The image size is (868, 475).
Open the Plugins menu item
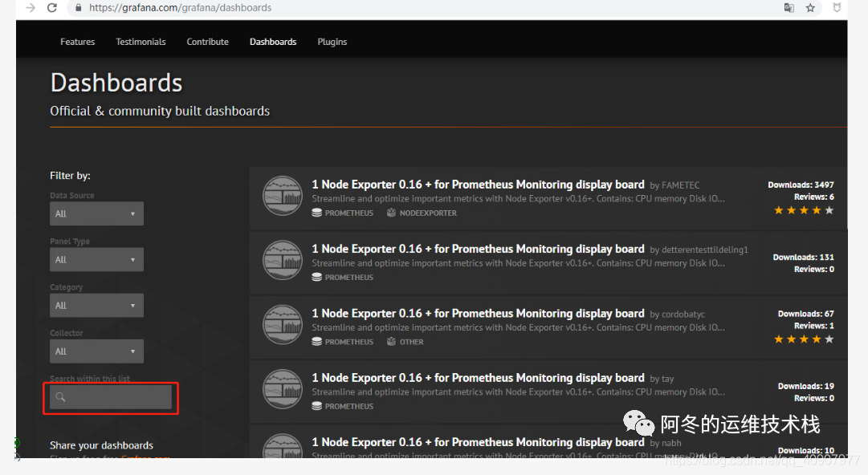(332, 42)
